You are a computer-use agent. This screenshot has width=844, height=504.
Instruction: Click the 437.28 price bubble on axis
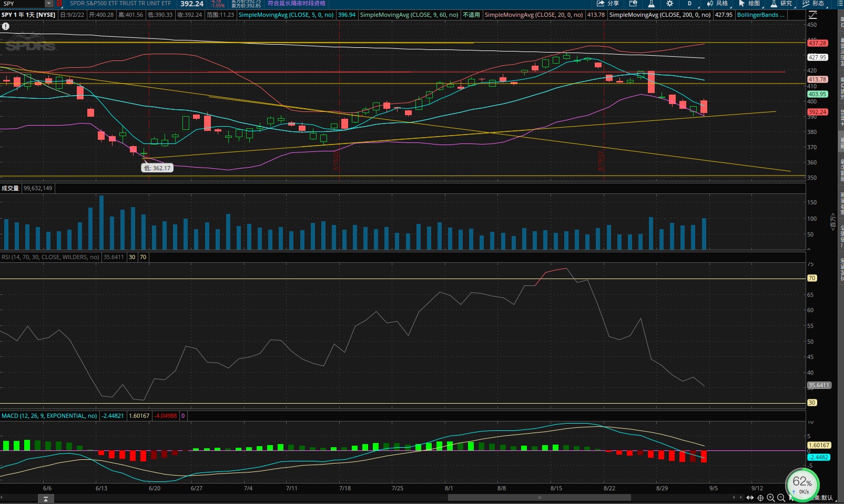(818, 43)
